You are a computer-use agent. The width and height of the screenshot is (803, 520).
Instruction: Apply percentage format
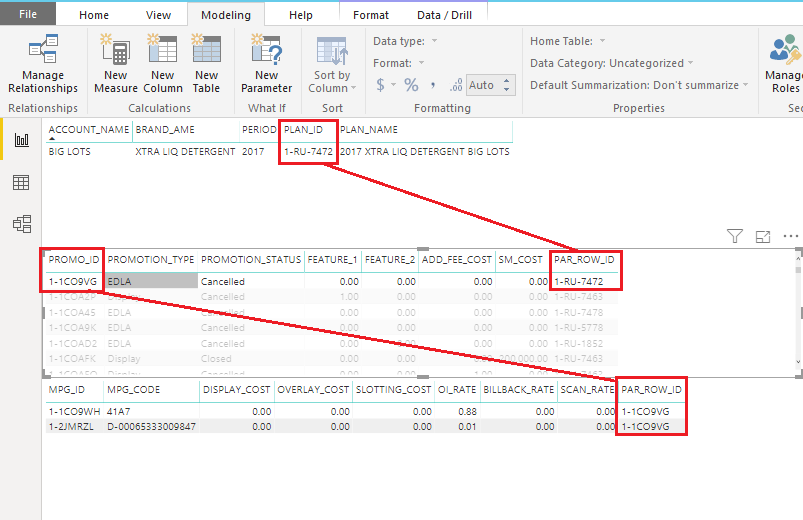411,85
